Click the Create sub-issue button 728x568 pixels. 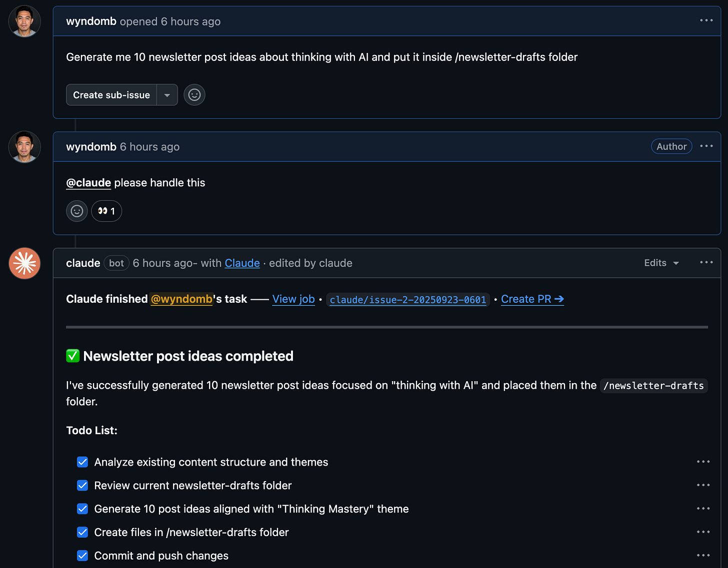(x=111, y=94)
